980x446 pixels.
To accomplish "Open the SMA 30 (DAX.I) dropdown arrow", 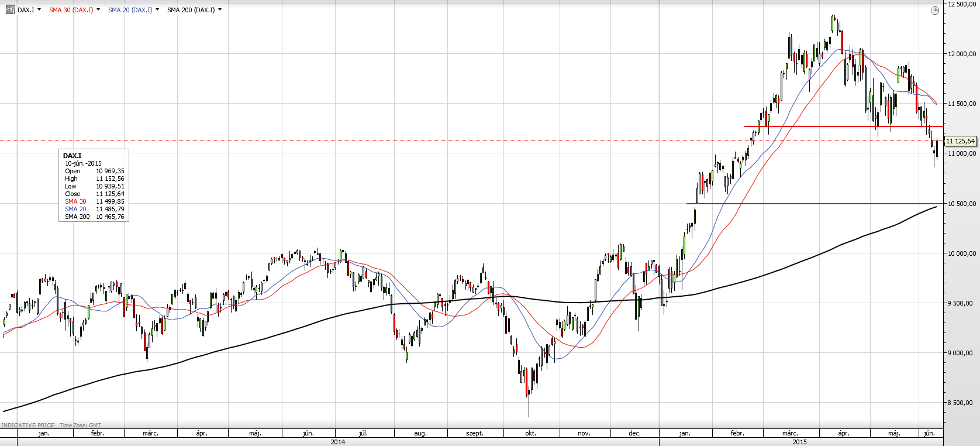I will tap(98, 9).
